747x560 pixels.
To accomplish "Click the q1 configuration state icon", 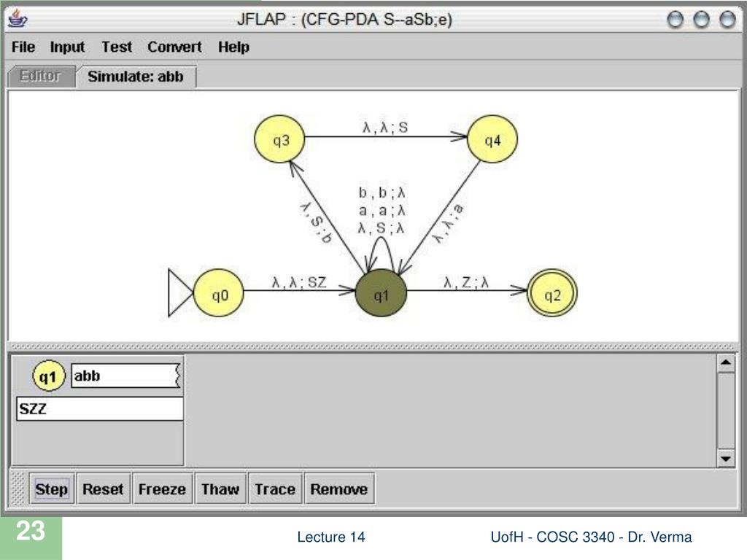I will pyautogui.click(x=48, y=376).
